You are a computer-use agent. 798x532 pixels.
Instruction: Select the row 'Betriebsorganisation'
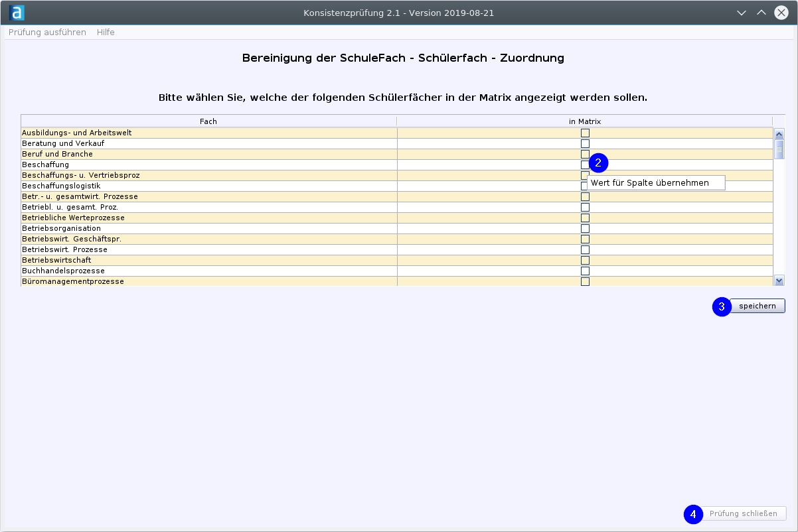(397, 228)
